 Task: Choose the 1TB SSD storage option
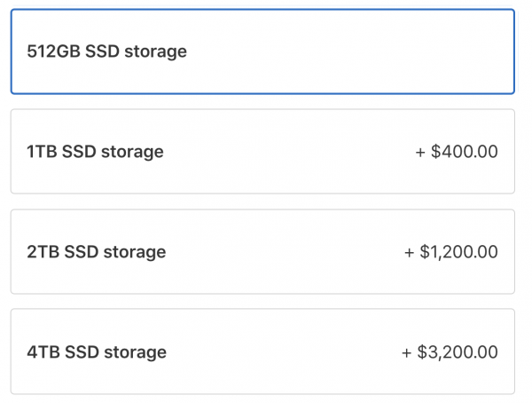pos(262,151)
